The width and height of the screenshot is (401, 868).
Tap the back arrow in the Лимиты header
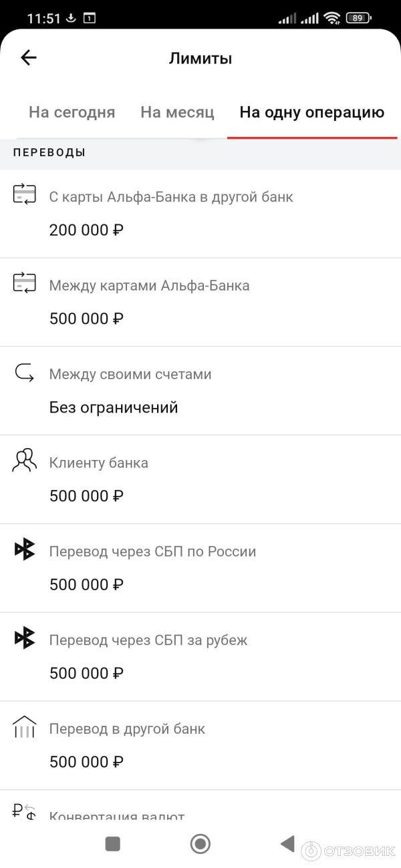(x=28, y=57)
